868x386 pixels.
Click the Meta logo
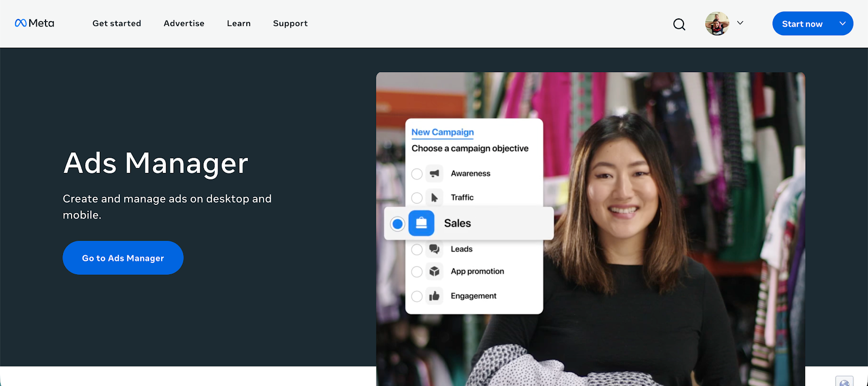[34, 23]
